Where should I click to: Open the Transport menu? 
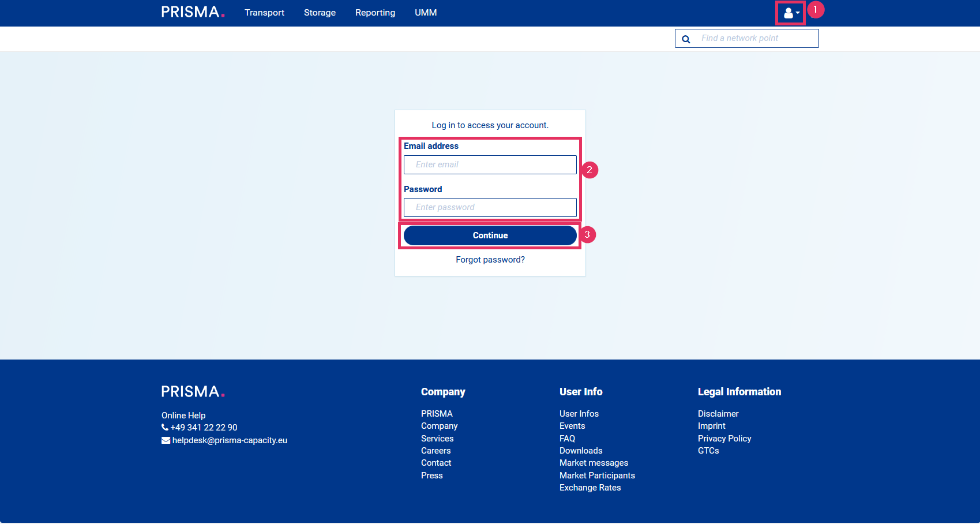(x=264, y=13)
